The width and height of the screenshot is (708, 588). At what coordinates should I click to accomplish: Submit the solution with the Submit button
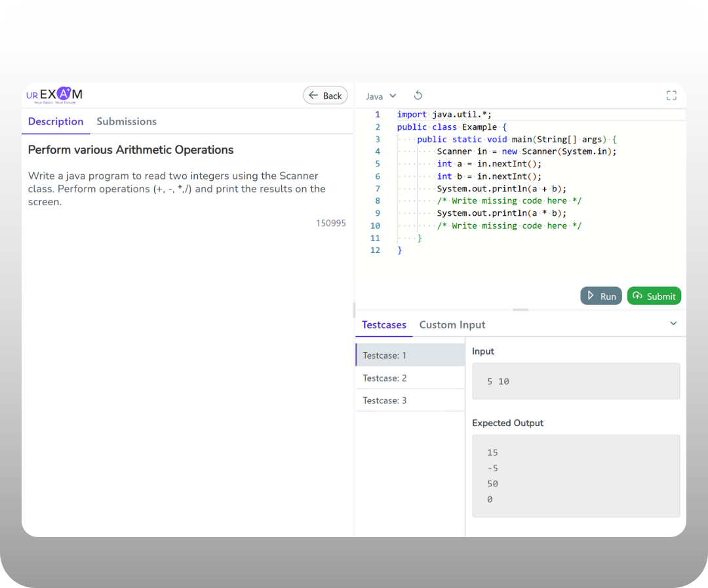654,296
